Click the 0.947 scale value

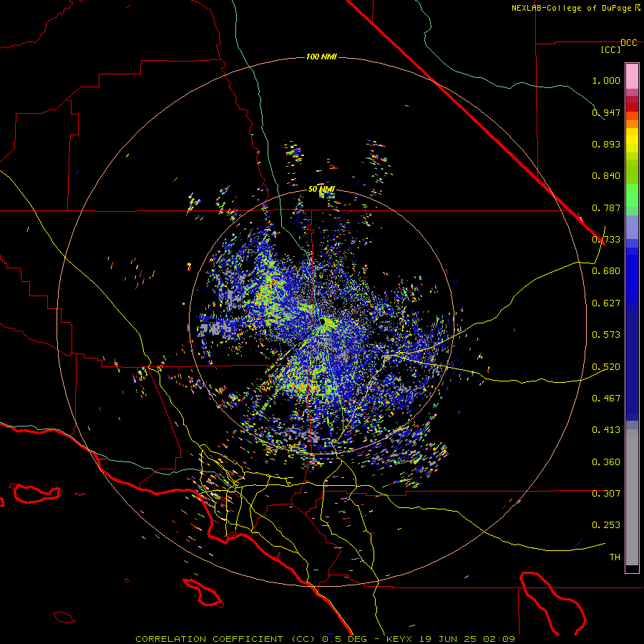click(x=606, y=112)
